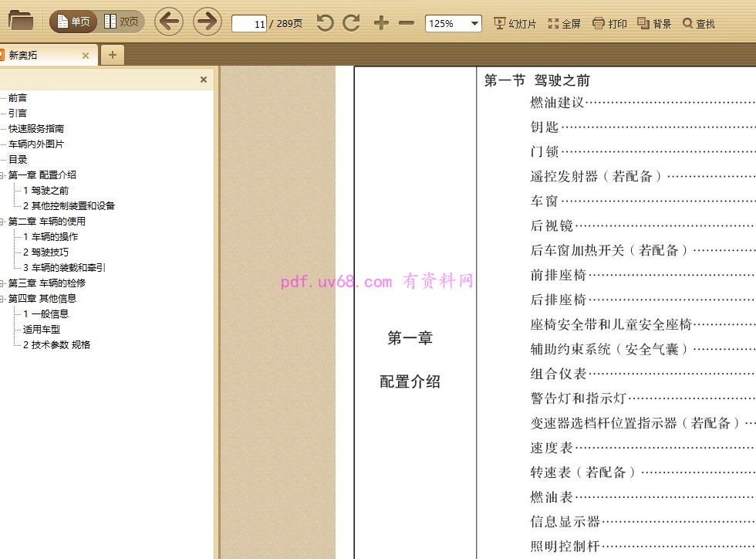Start slideshow mode (幻灯片)

point(515,24)
